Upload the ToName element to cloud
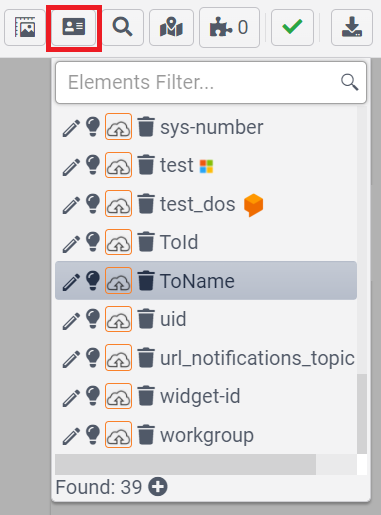381x515 pixels. [x=118, y=280]
